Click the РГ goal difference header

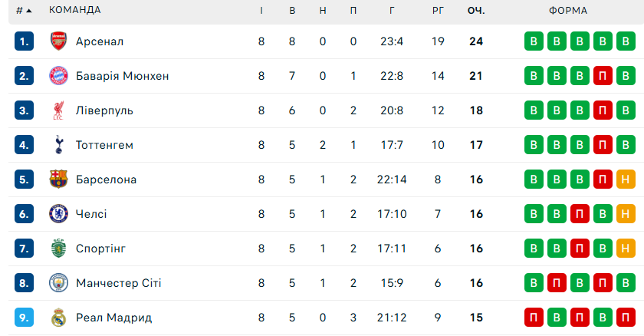click(438, 11)
